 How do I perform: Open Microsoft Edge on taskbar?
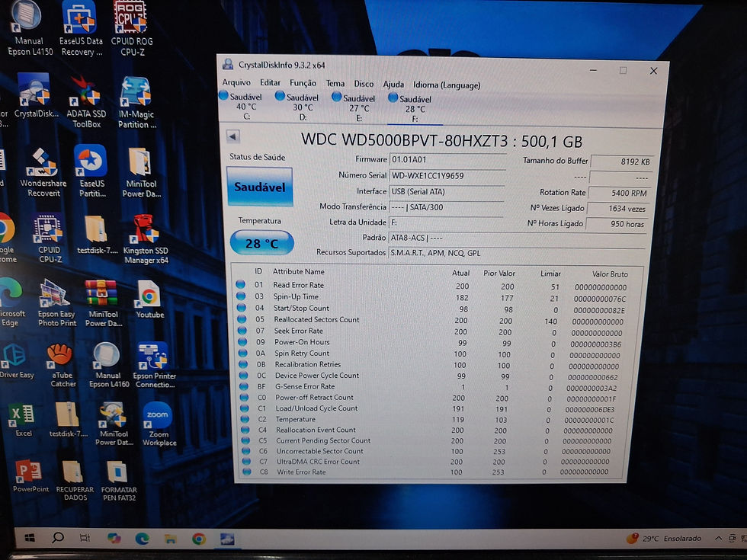(142, 539)
